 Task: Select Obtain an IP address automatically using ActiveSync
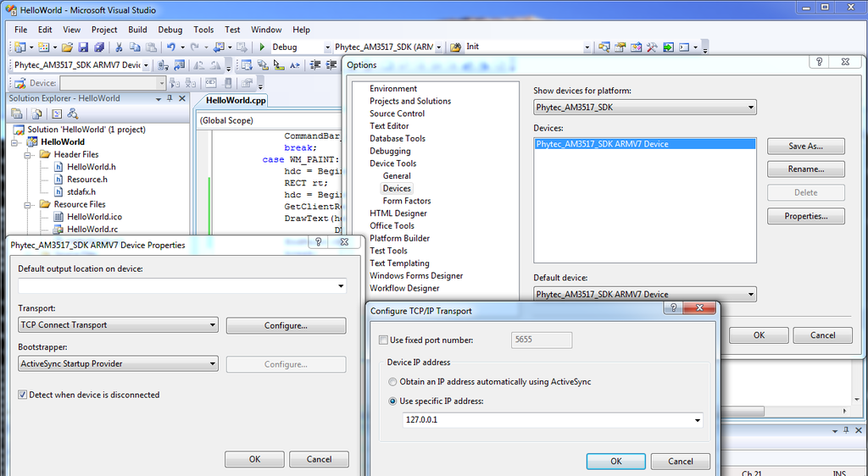[x=392, y=382]
